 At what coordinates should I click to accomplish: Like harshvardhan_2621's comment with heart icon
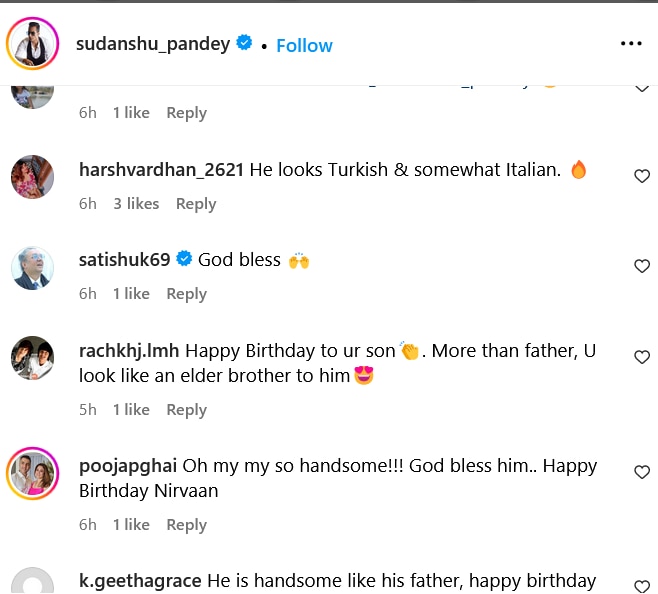[x=642, y=176]
